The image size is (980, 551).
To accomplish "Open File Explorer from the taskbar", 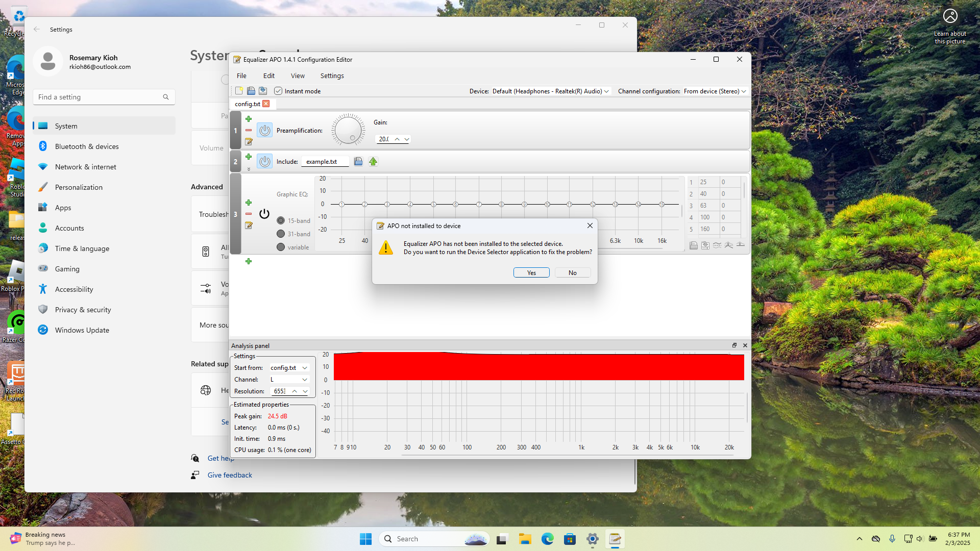I will click(x=525, y=539).
